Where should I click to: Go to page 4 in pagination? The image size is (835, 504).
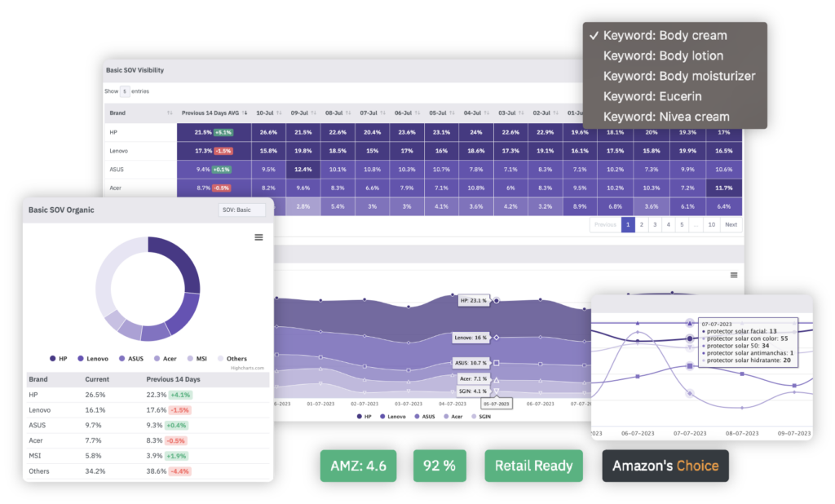coord(669,225)
